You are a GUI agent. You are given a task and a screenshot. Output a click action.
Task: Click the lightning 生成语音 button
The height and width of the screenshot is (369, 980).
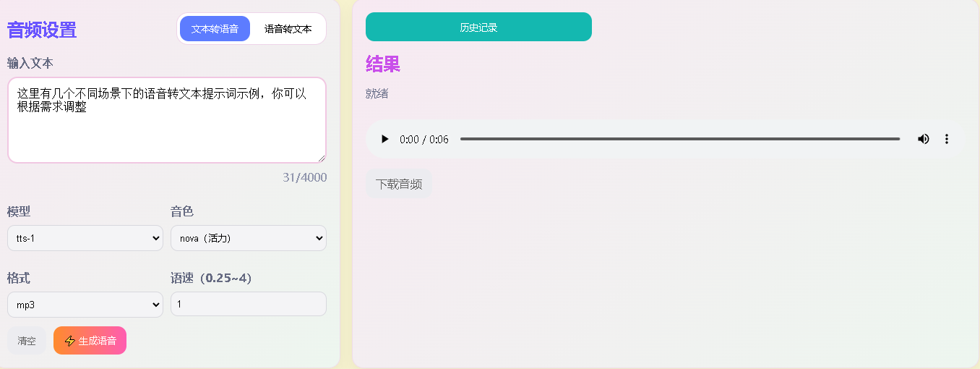tap(90, 341)
